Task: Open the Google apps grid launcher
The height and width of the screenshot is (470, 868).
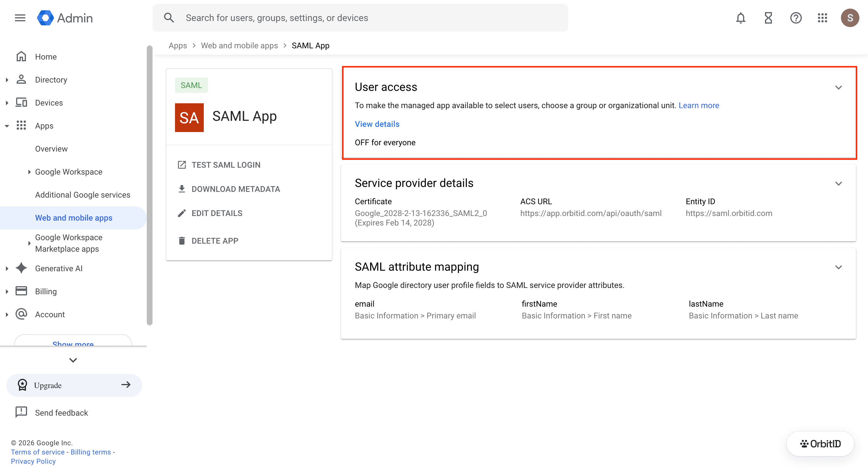Action: 822,18
